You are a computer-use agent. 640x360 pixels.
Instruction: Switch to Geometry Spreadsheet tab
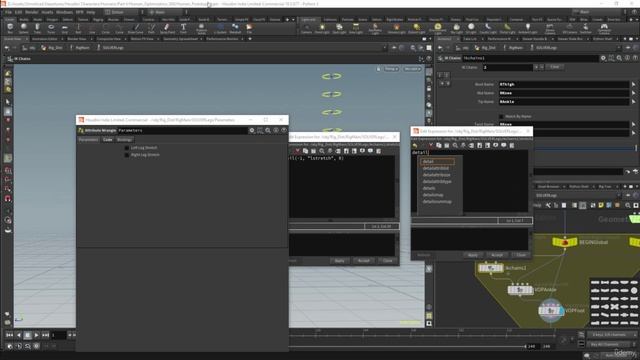(180, 39)
